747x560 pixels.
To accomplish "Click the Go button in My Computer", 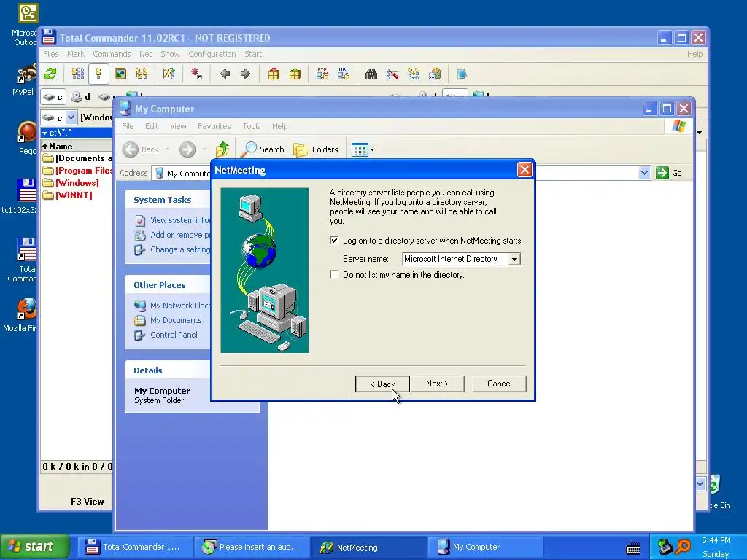I will (670, 173).
